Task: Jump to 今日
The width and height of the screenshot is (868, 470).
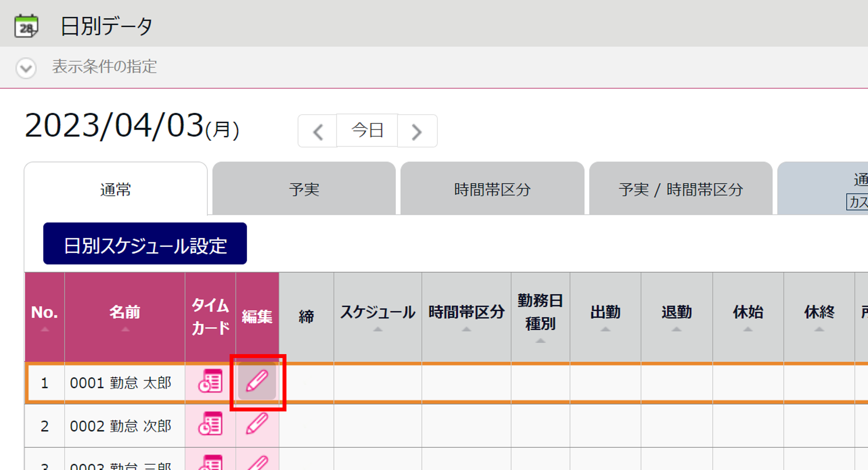Action: pyautogui.click(x=367, y=130)
